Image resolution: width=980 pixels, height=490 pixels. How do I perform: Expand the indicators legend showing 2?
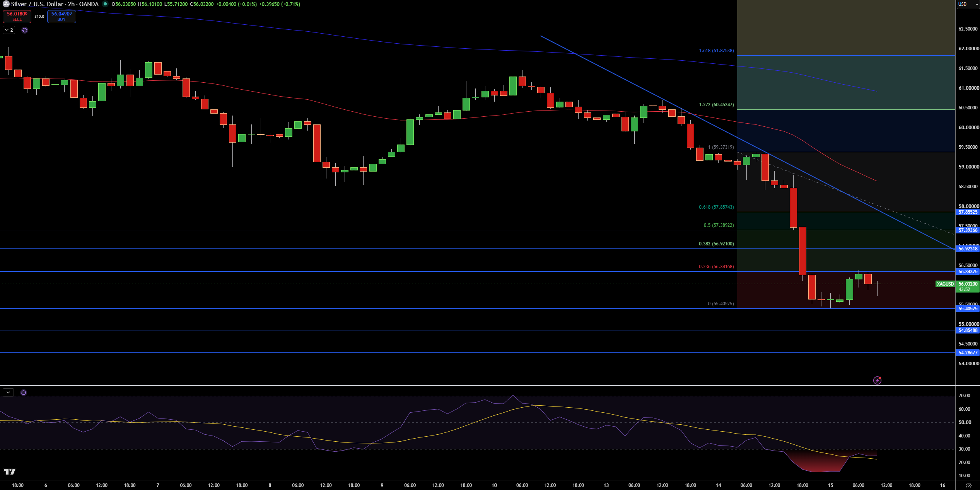(x=9, y=30)
